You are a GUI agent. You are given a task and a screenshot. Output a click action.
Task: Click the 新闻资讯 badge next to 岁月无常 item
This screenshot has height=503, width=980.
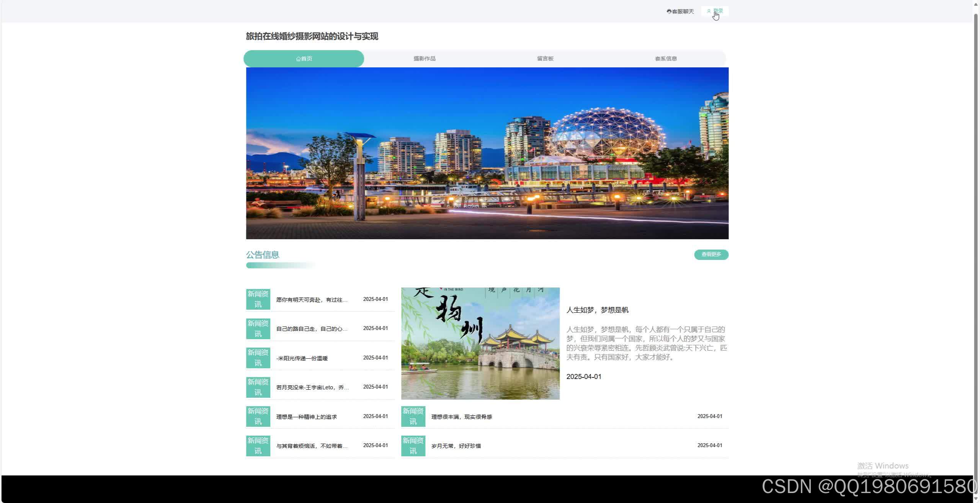click(x=413, y=445)
